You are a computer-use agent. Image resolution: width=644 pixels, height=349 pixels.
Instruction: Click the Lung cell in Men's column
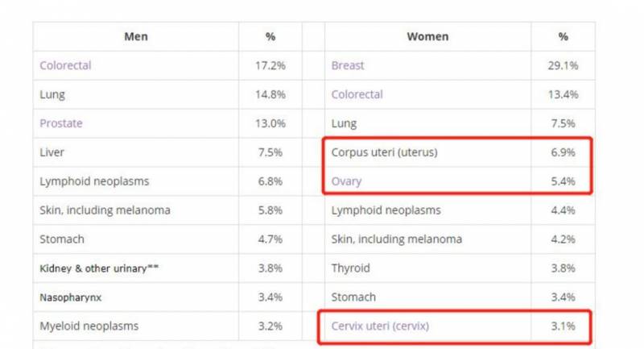point(52,94)
